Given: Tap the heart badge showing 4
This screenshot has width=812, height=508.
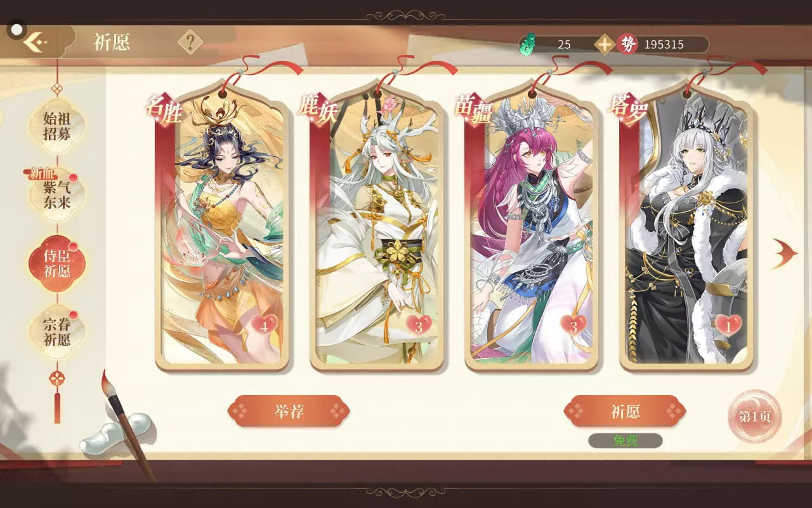Looking at the screenshot, I should pos(265,326).
